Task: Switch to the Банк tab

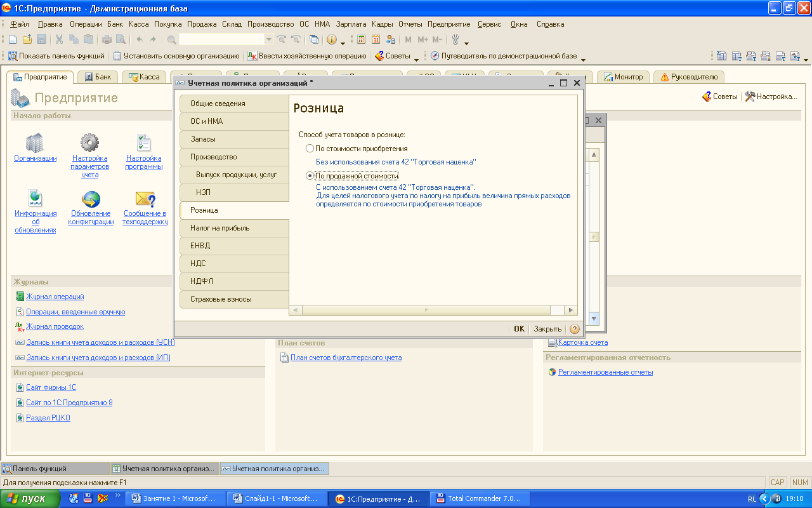Action: click(x=97, y=77)
